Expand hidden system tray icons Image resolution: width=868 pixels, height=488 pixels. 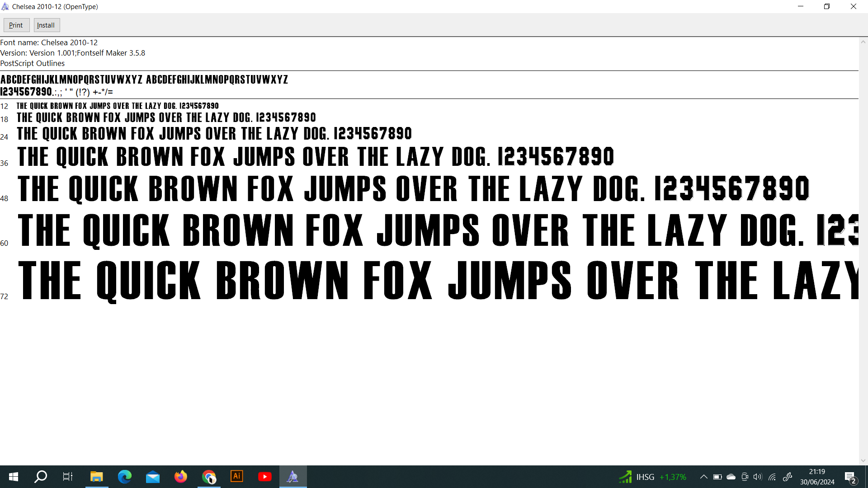pos(703,477)
